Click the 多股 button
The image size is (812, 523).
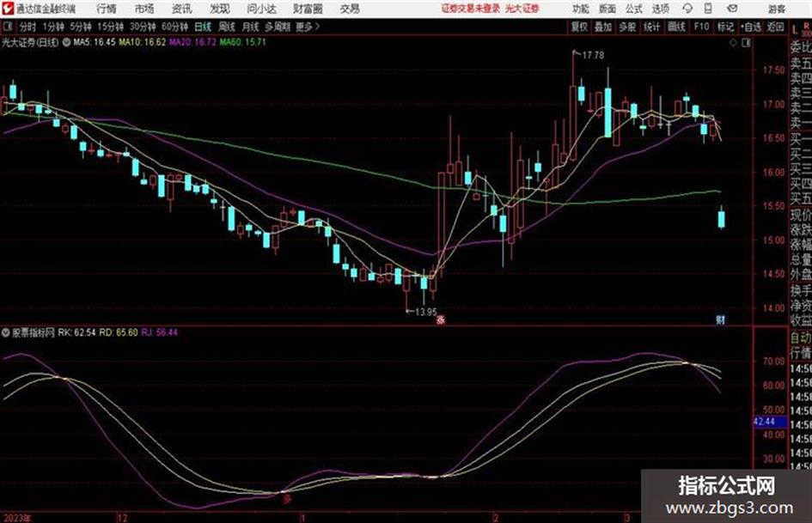pyautogui.click(x=627, y=27)
